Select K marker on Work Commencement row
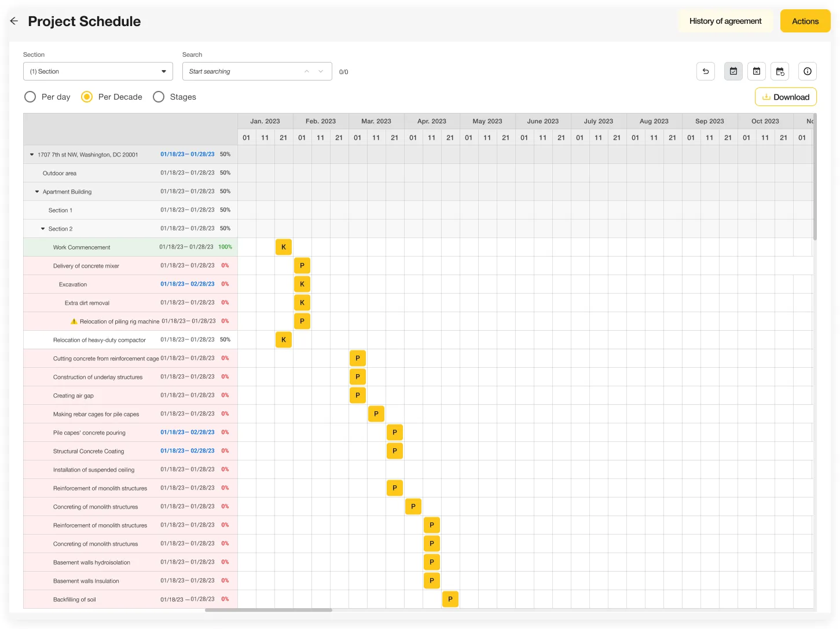Image resolution: width=840 pixels, height=629 pixels. point(284,247)
